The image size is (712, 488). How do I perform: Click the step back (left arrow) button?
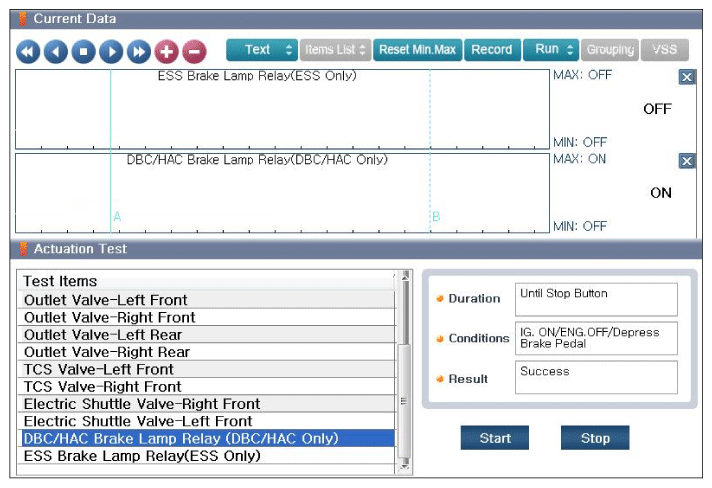tap(56, 51)
